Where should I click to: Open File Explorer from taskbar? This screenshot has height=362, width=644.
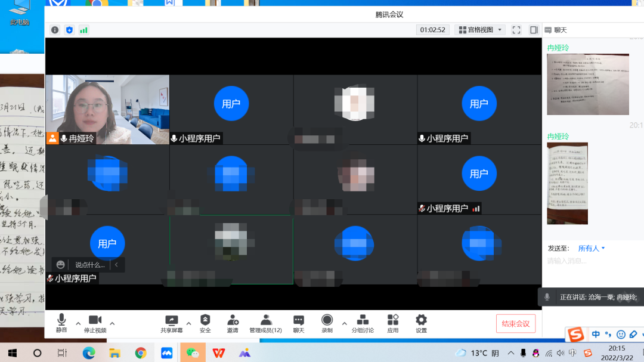114,353
